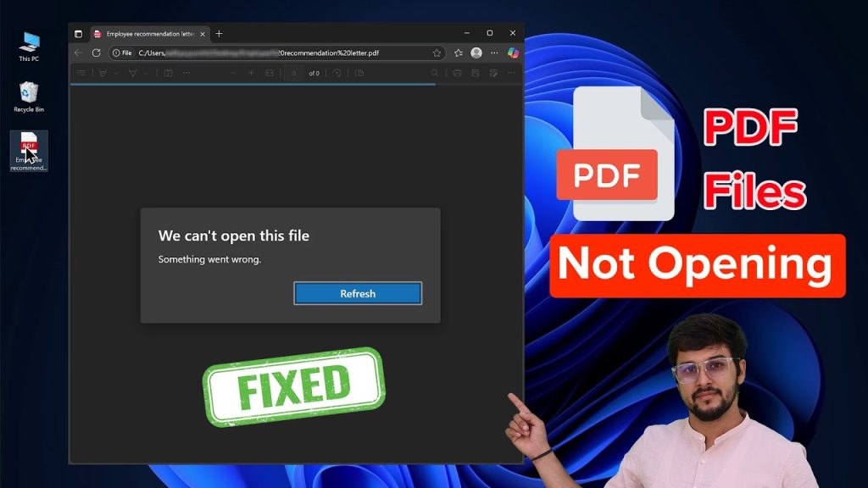Close the Employee recommendation letter tab
Screen dimensions: 868x488
point(203,34)
